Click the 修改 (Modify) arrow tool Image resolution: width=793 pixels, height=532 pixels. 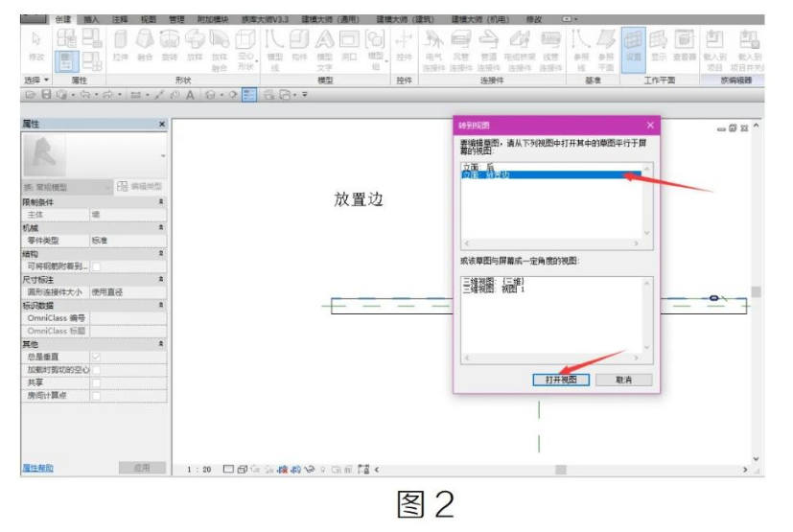[35, 45]
